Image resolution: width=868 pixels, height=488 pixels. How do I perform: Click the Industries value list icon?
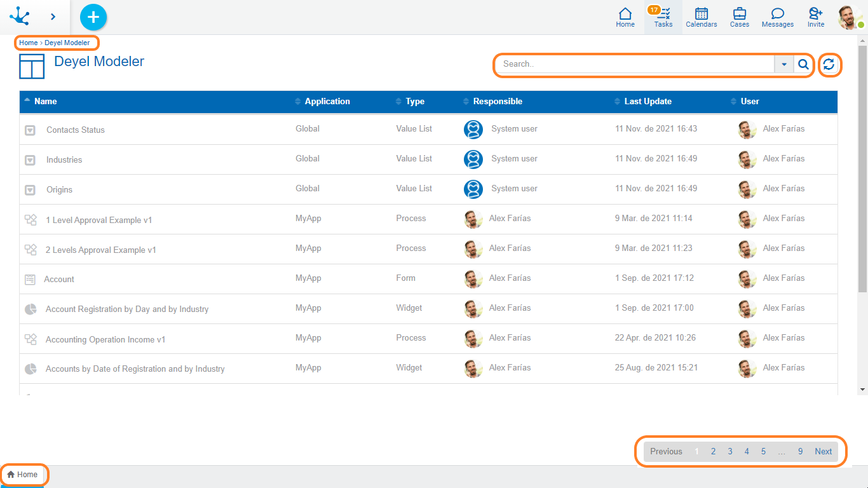(x=30, y=160)
